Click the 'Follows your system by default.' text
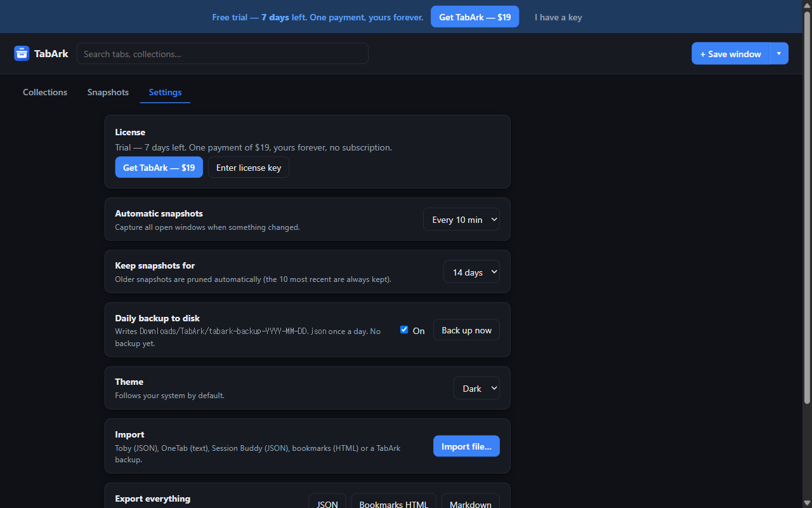This screenshot has width=812, height=508. coord(169,396)
